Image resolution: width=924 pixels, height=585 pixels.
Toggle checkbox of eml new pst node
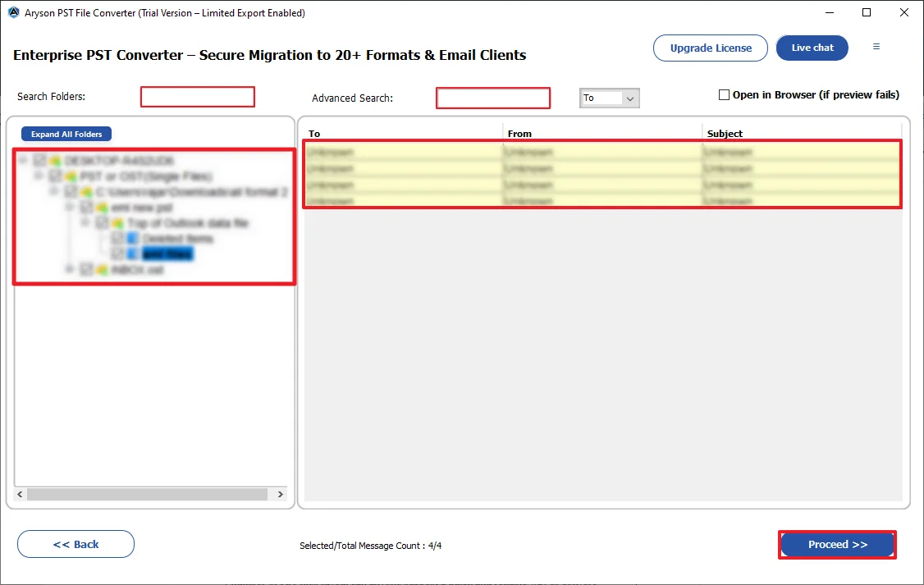tap(87, 208)
